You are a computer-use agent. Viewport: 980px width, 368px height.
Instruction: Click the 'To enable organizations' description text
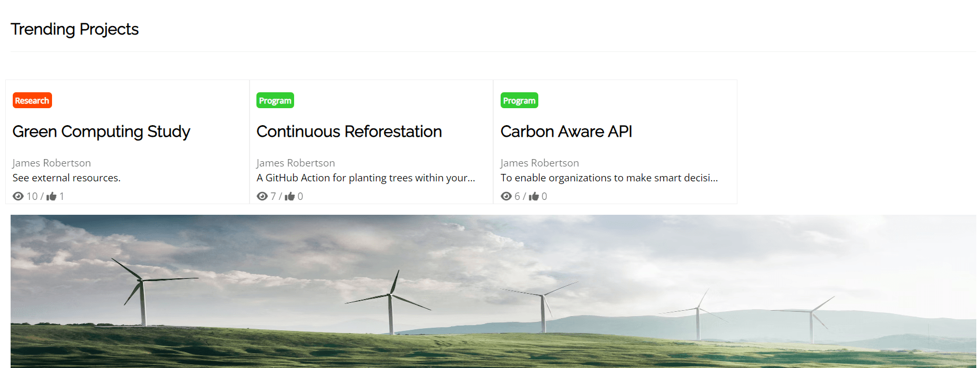coord(609,178)
